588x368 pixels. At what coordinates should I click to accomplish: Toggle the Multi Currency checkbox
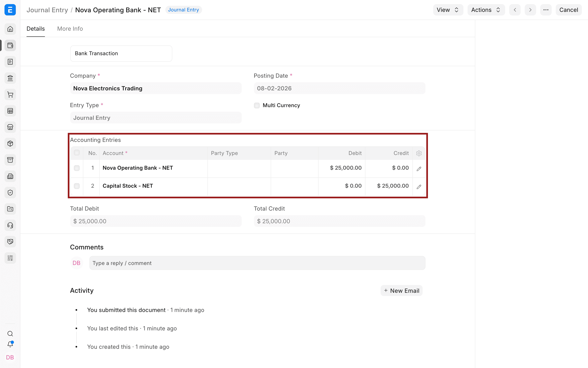[x=257, y=105]
